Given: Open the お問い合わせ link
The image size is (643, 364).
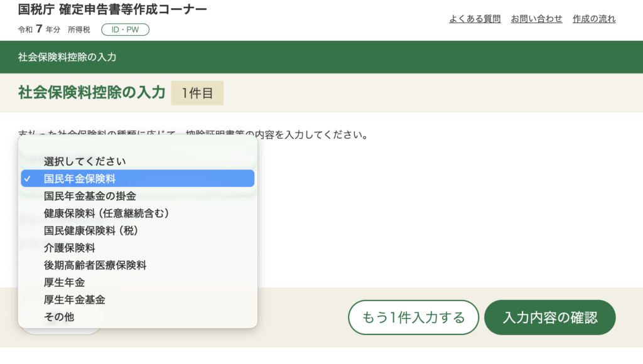Looking at the screenshot, I should point(536,19).
